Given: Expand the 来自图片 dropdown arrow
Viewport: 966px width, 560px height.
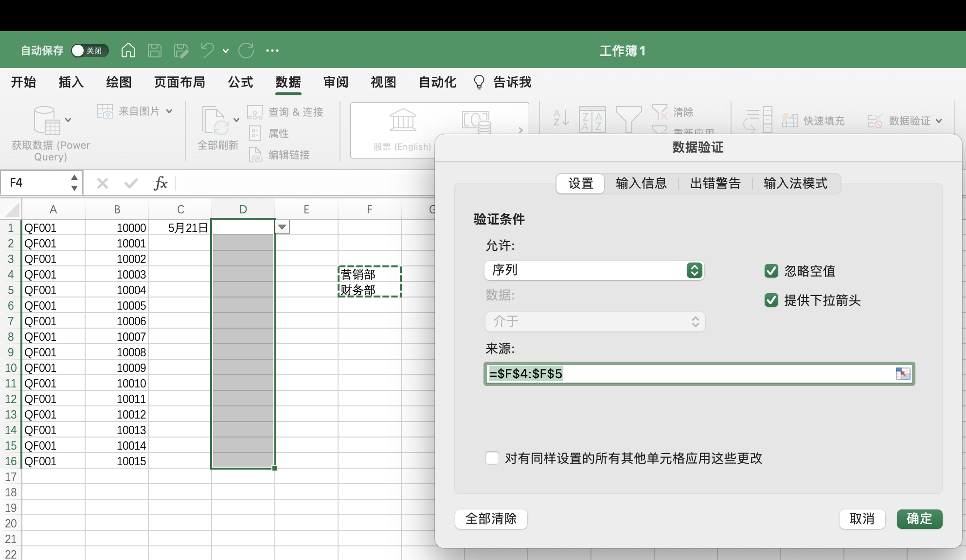Looking at the screenshot, I should coord(169,111).
